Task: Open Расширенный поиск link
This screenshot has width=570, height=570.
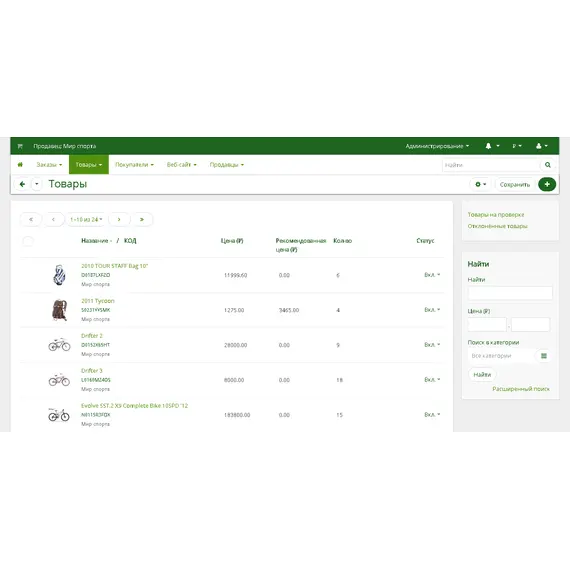Action: pyautogui.click(x=521, y=389)
